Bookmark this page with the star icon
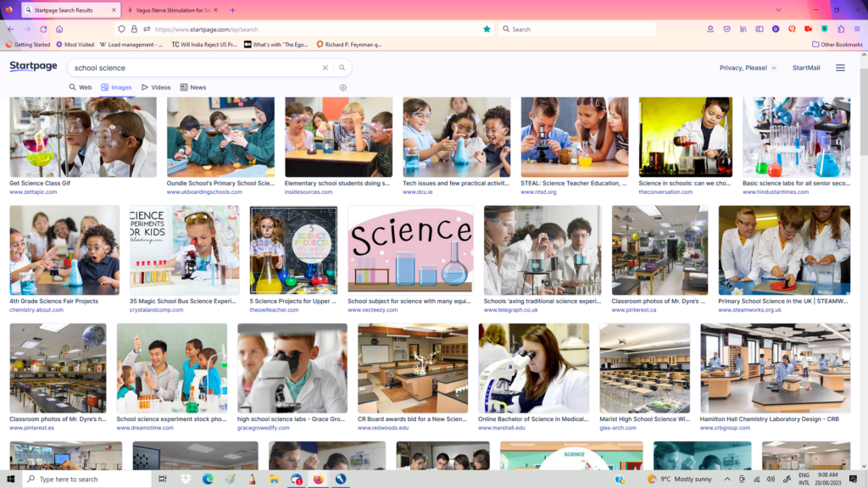Viewport: 868px width, 488px height. 487,29
